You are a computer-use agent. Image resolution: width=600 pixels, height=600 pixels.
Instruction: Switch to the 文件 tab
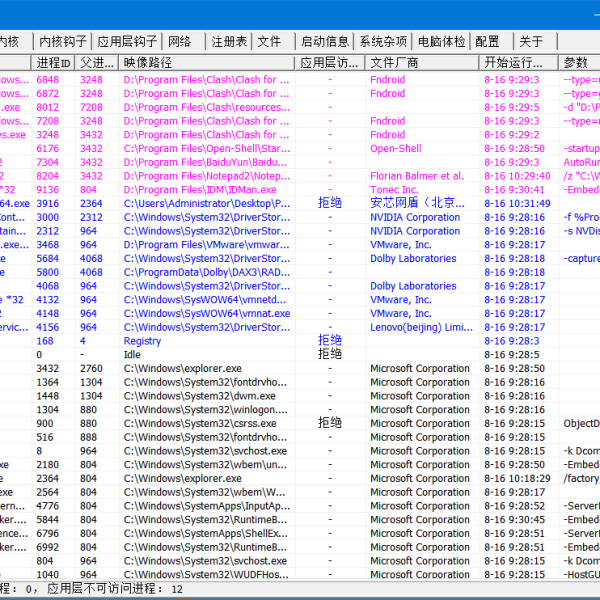point(273,41)
